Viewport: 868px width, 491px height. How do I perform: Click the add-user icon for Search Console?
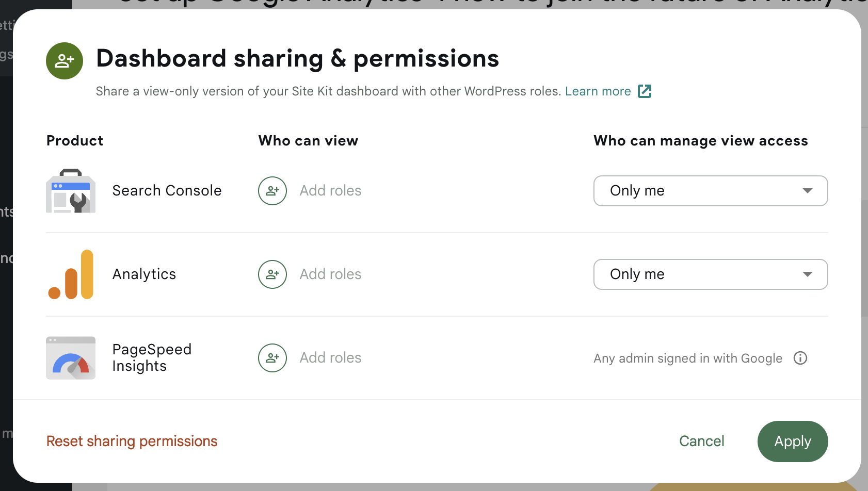(x=272, y=191)
